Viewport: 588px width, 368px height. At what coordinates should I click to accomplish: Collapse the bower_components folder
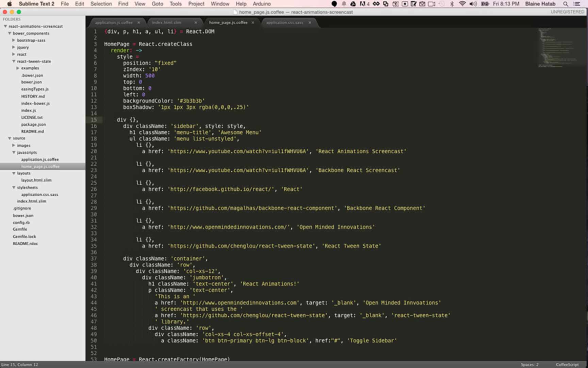coord(10,33)
